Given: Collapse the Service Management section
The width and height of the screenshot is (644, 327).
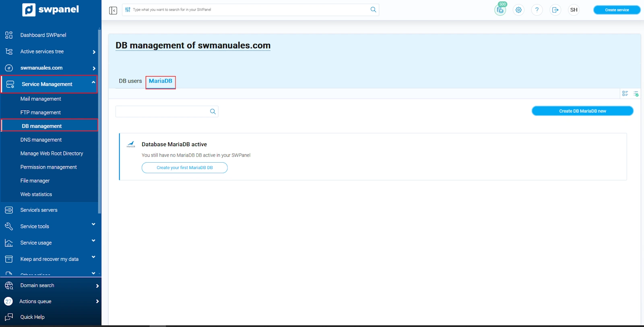Looking at the screenshot, I should [x=93, y=83].
